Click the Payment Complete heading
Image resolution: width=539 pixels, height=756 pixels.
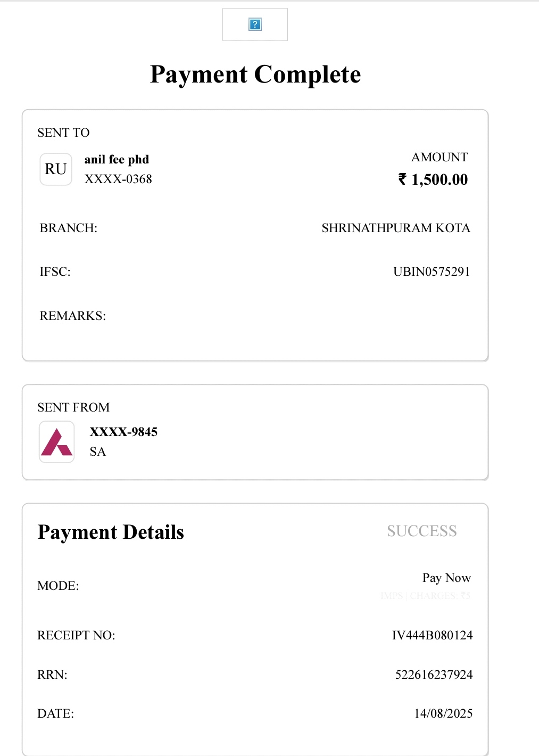[255, 75]
